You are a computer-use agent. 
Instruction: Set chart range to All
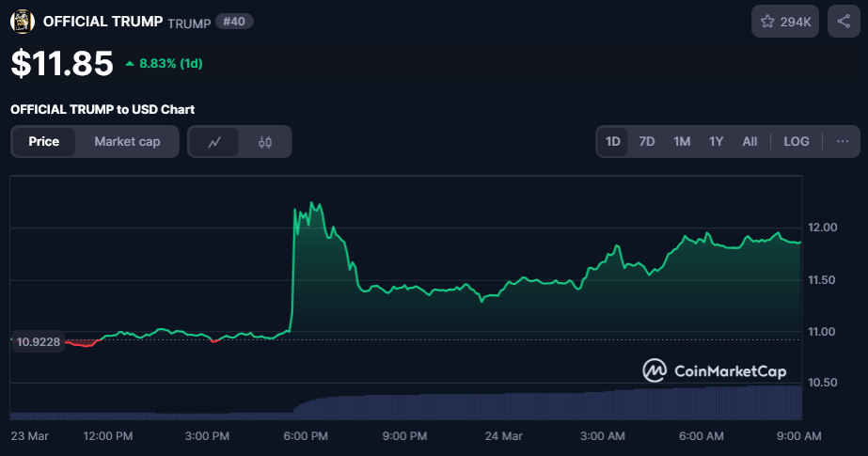750,142
